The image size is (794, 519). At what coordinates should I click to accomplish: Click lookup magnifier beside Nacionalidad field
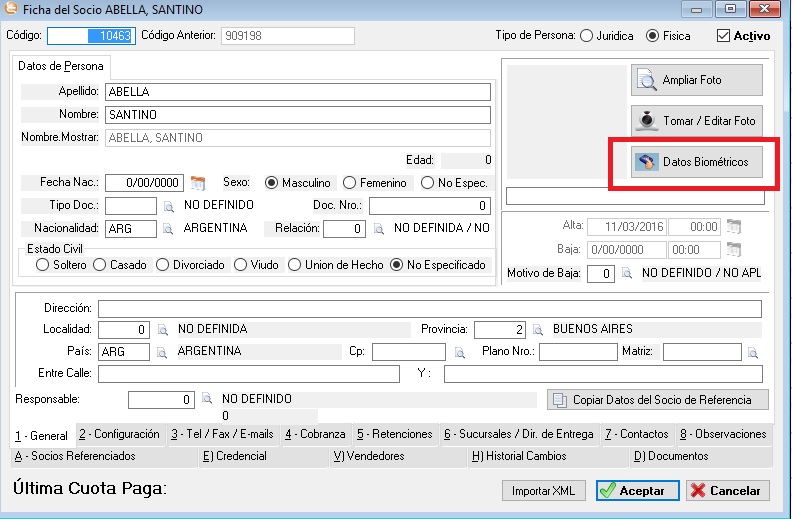169,229
